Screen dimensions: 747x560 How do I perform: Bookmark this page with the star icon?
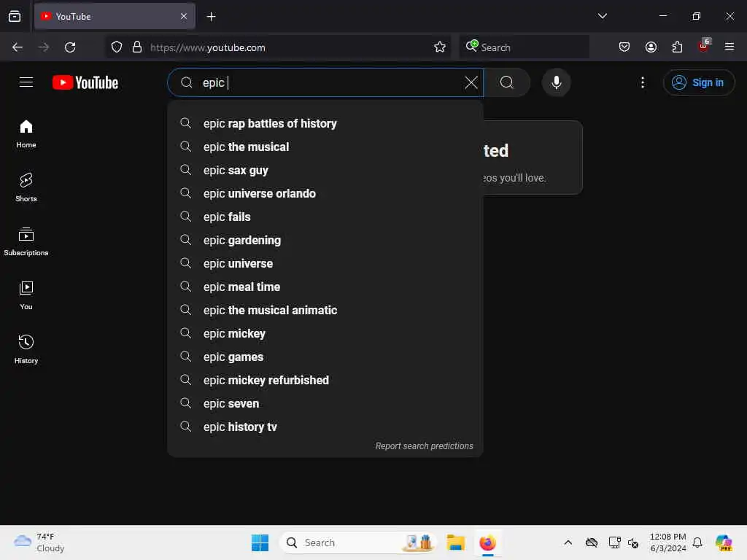pos(439,47)
